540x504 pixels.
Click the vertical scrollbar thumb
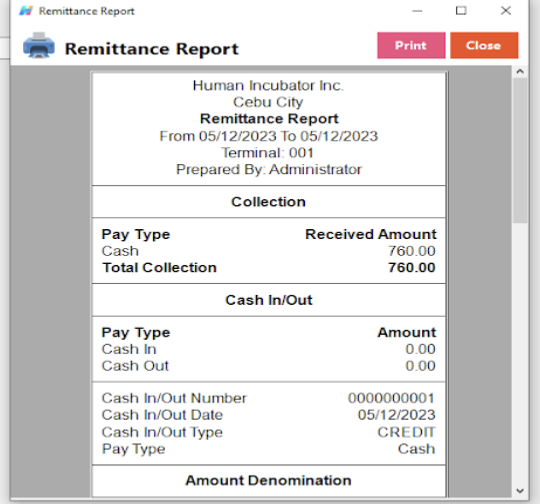520,151
